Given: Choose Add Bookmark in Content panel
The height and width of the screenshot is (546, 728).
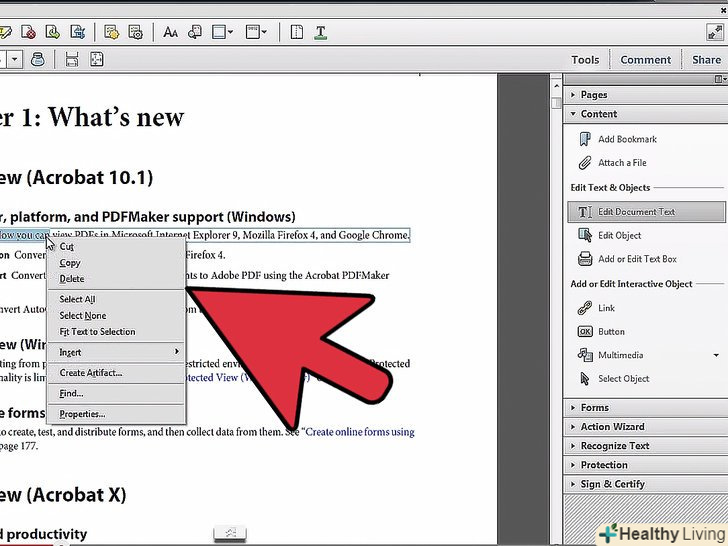Looking at the screenshot, I should click(x=619, y=139).
